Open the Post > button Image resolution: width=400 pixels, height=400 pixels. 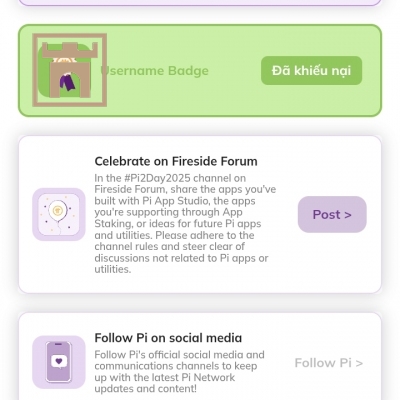pyautogui.click(x=332, y=214)
